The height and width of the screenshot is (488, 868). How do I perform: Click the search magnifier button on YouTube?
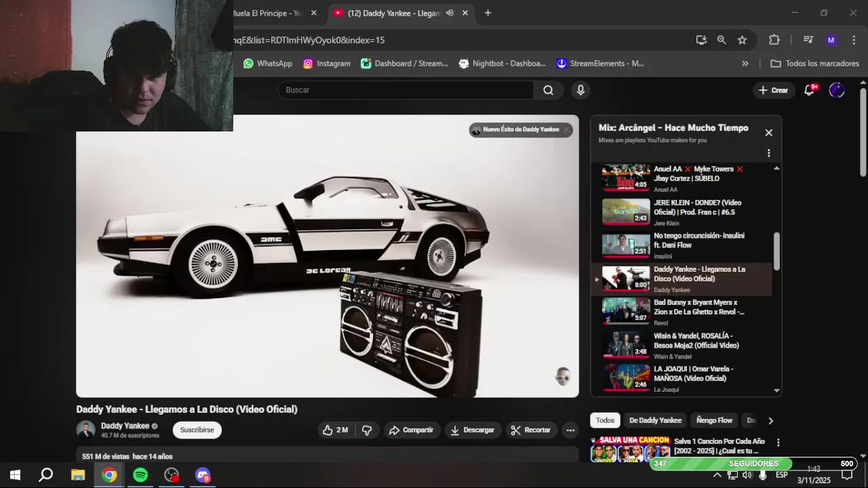pos(548,90)
